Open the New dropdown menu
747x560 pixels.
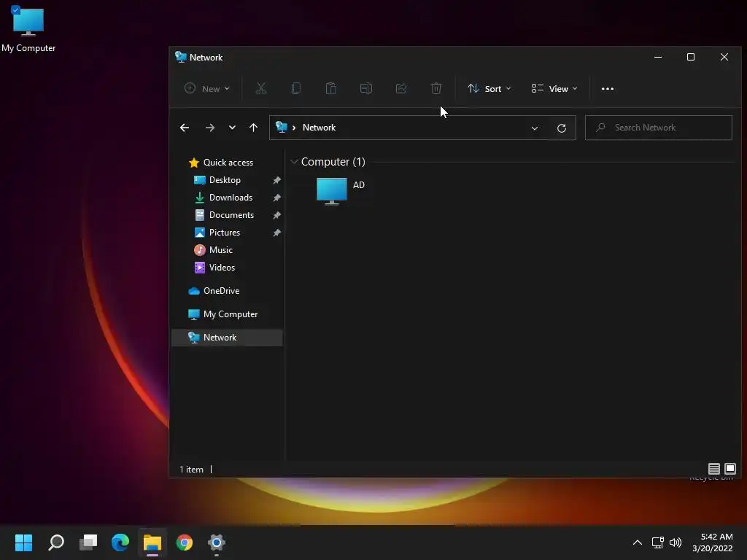pos(206,88)
